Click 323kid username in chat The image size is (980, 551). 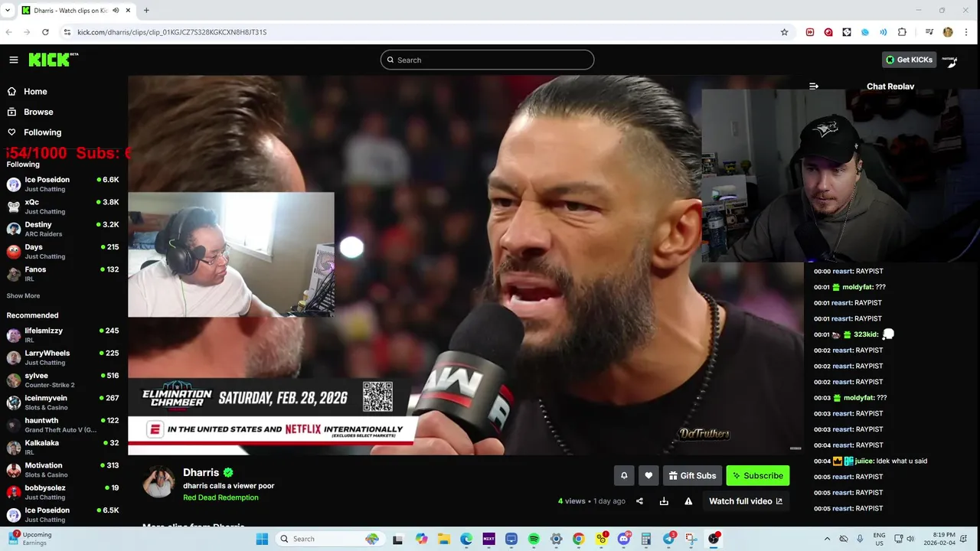865,334
